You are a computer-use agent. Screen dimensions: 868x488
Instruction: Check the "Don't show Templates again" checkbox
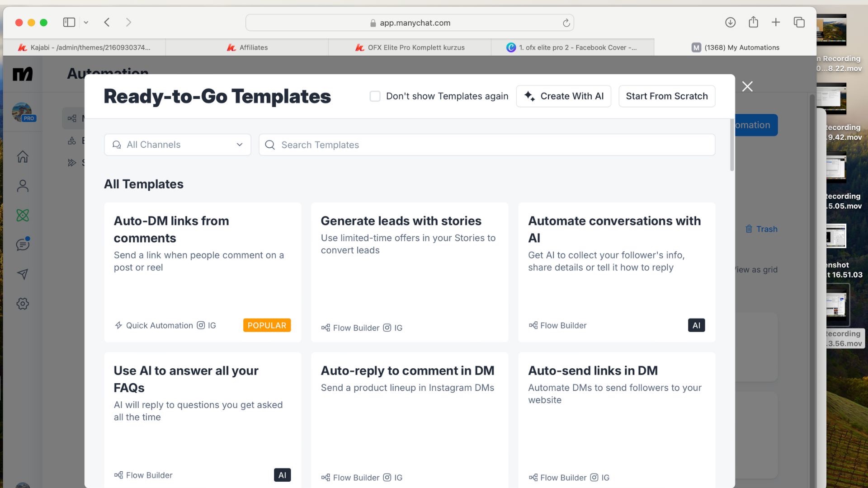[375, 96]
